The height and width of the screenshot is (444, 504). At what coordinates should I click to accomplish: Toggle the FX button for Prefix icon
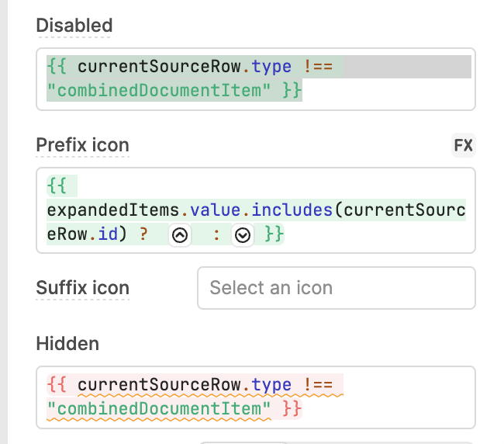point(463,145)
